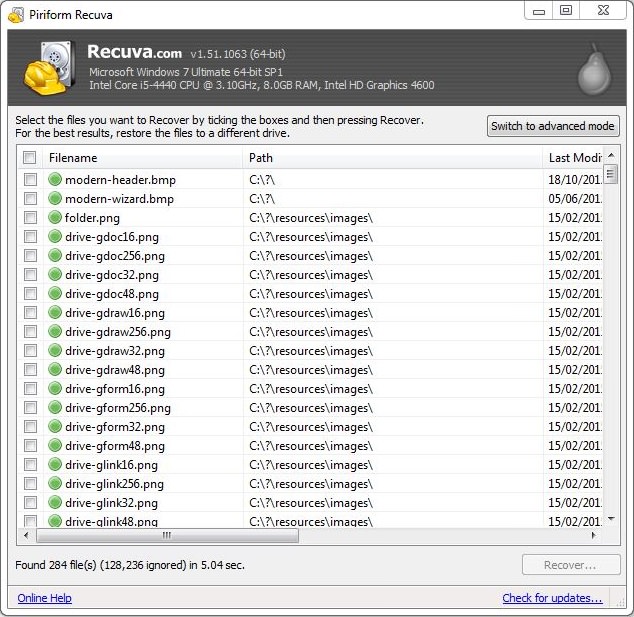Tick checkbox for drive-gdraw256.png
The width and height of the screenshot is (634, 617).
(x=30, y=331)
